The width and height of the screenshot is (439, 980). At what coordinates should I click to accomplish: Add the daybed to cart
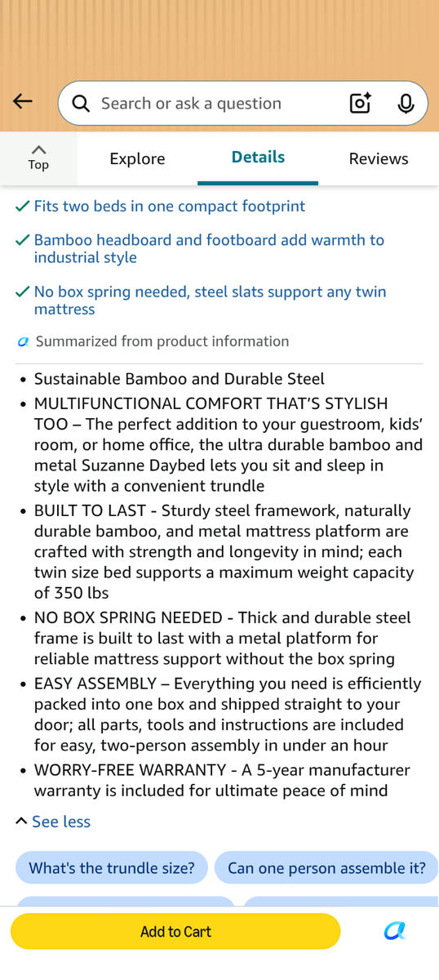(x=175, y=931)
